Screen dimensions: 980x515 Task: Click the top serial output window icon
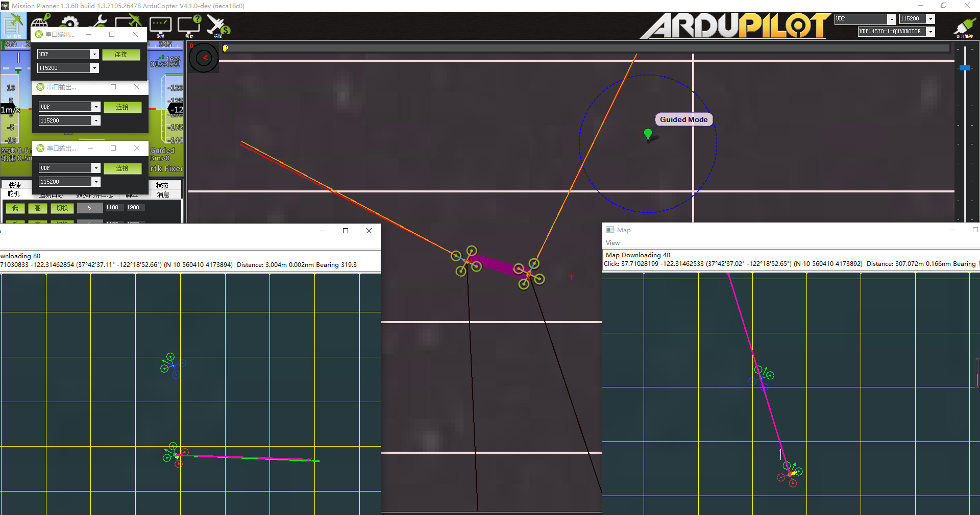(x=39, y=34)
